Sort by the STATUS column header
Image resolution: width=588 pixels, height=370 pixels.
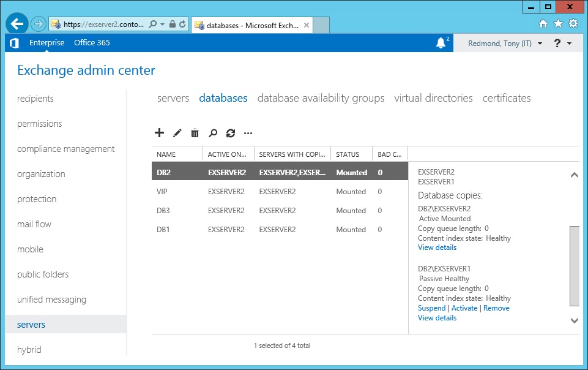pos(348,154)
